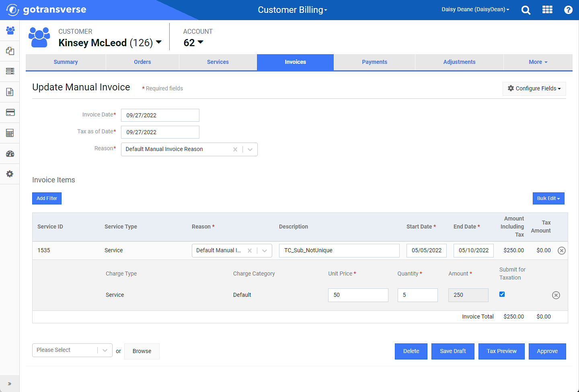The image size is (579, 392).
Task: Open the search magnifier icon
Action: 526,10
